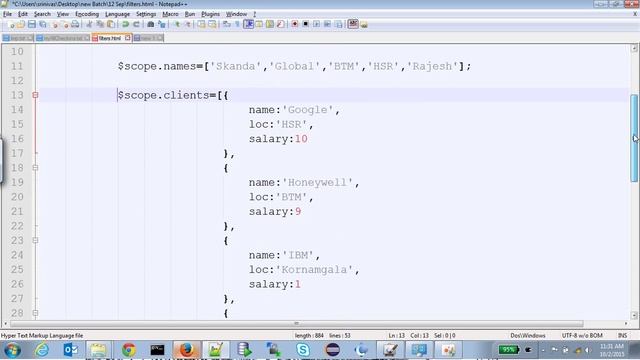Click the Replace toolbar icon
Screen dimensions: 640x360
(x=162, y=24)
